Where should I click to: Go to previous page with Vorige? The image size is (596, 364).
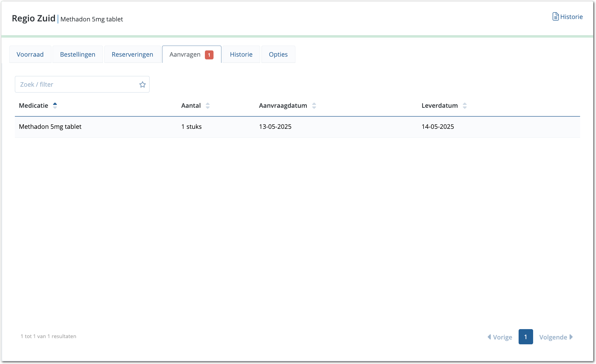pyautogui.click(x=500, y=337)
